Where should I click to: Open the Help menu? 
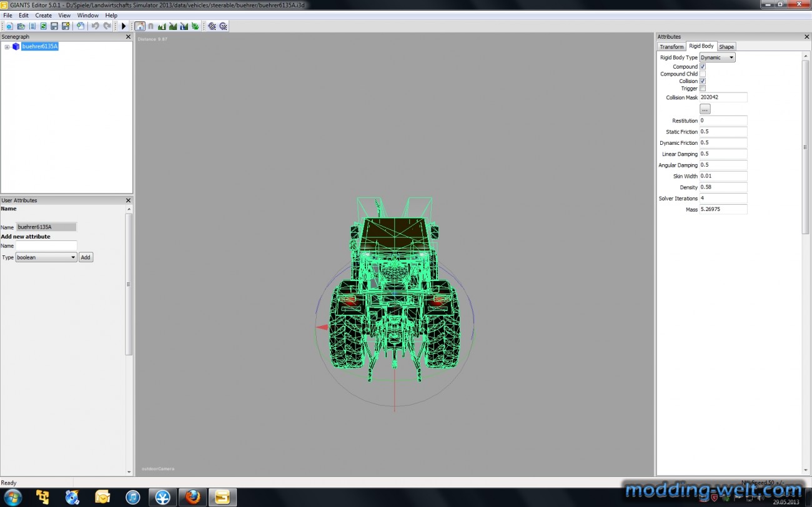pyautogui.click(x=111, y=15)
